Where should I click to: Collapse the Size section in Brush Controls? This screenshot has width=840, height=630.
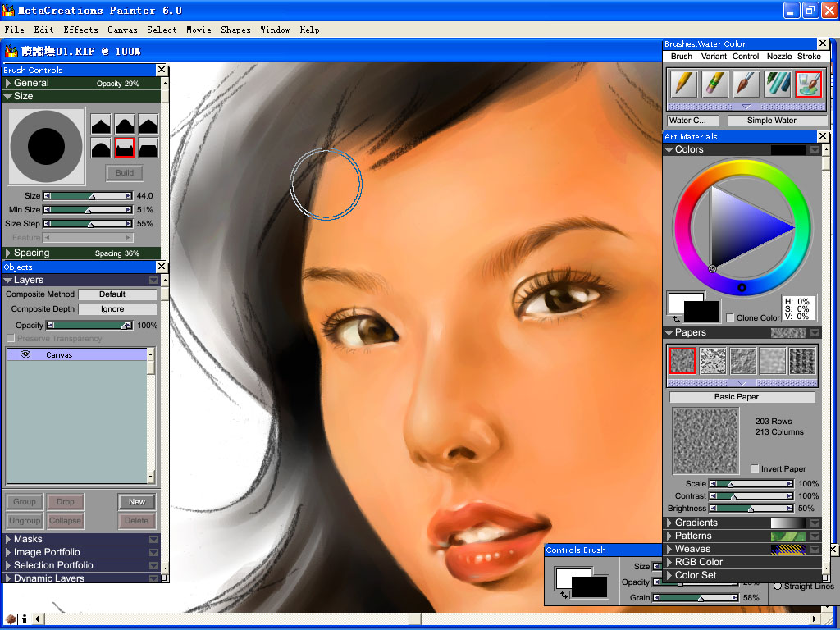point(8,97)
